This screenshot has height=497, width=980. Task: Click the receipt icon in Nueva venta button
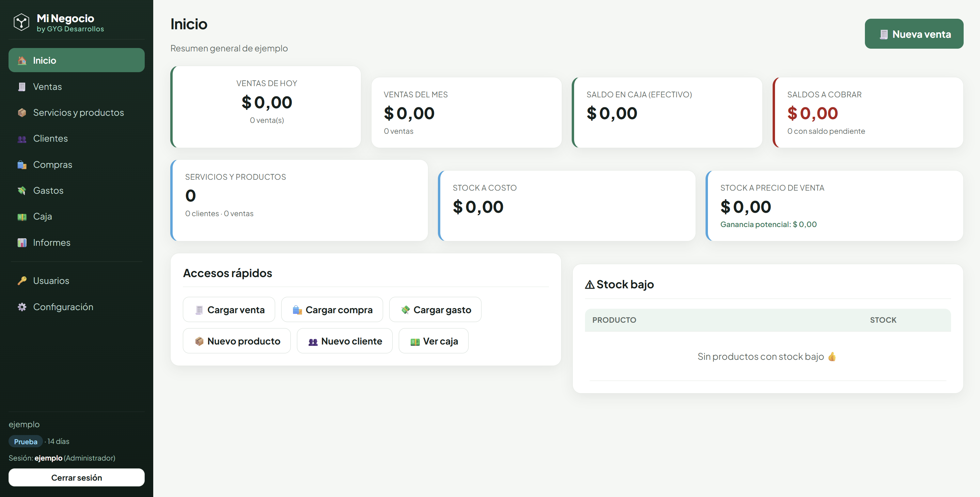pos(883,34)
